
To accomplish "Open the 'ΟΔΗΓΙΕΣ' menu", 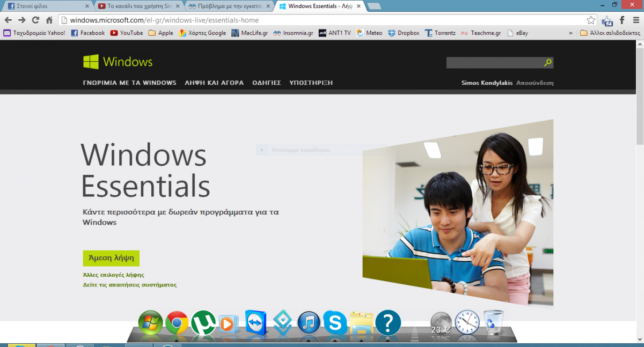I will (x=267, y=83).
